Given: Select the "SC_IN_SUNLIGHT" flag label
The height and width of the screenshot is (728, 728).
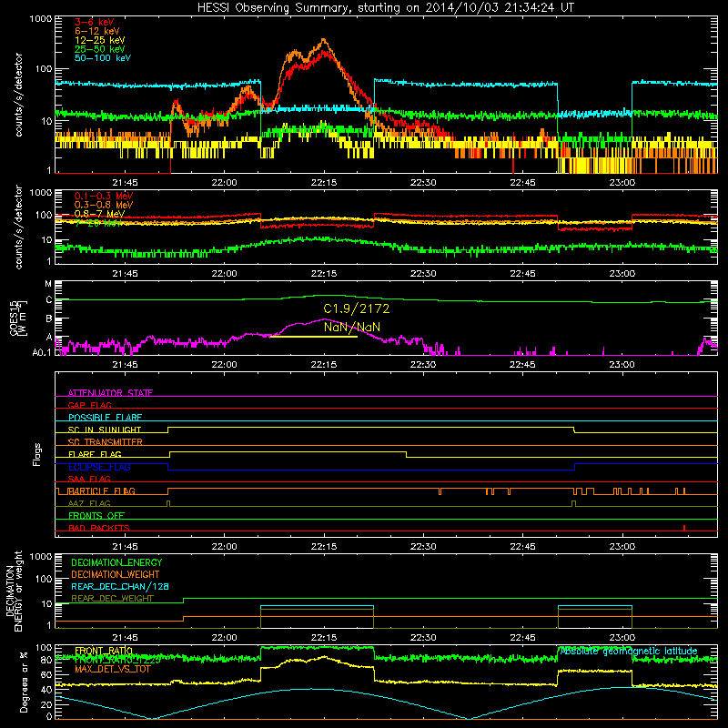Looking at the screenshot, I should coord(105,430).
